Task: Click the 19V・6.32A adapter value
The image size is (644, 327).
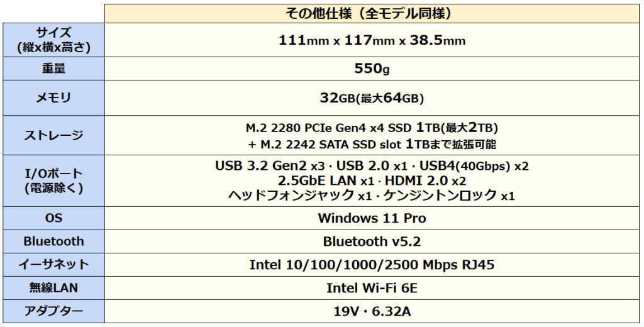Action: click(372, 311)
